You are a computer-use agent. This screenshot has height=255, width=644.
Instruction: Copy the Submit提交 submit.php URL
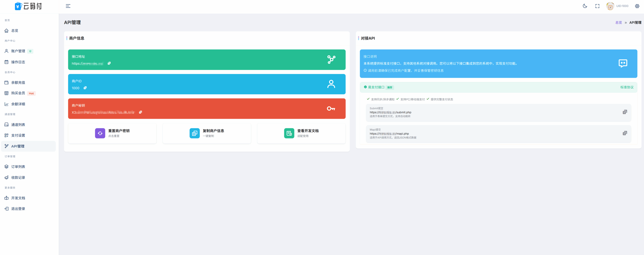pos(625,112)
